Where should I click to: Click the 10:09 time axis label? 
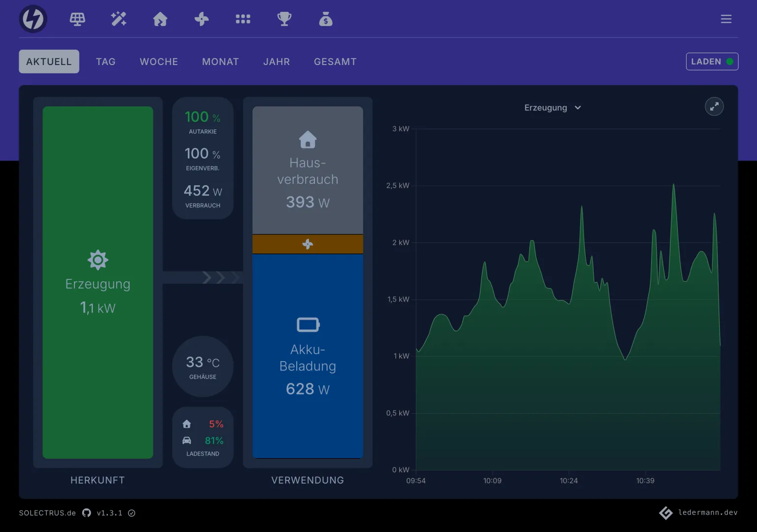tap(492, 481)
